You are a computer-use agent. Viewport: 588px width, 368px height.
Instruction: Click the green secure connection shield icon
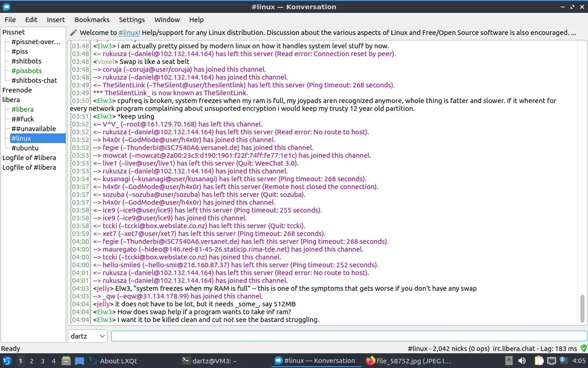583,349
